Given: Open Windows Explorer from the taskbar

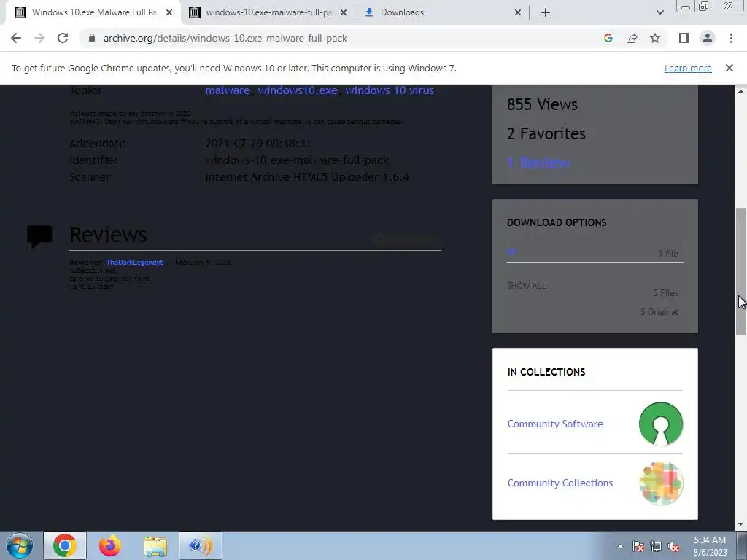Looking at the screenshot, I should point(155,545).
